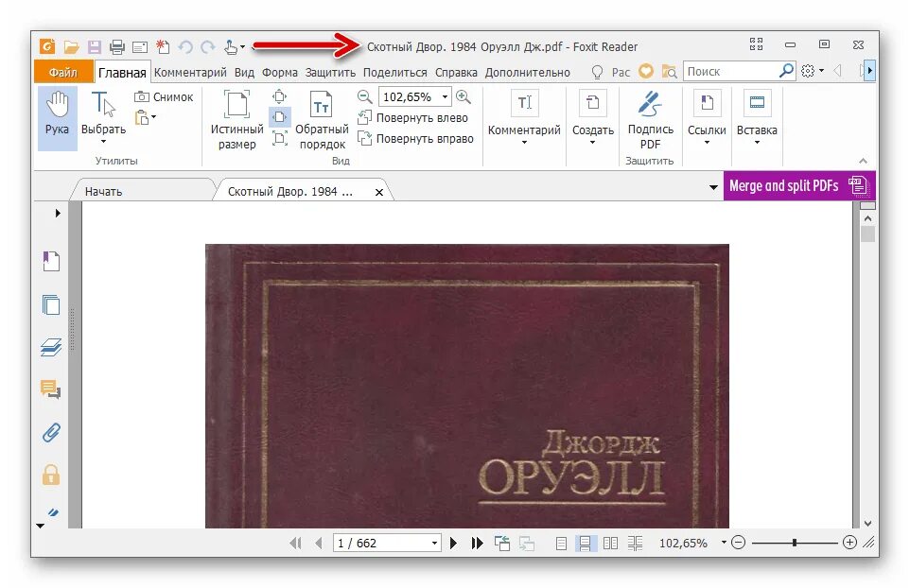
Task: Go to the next page
Action: [x=454, y=543]
